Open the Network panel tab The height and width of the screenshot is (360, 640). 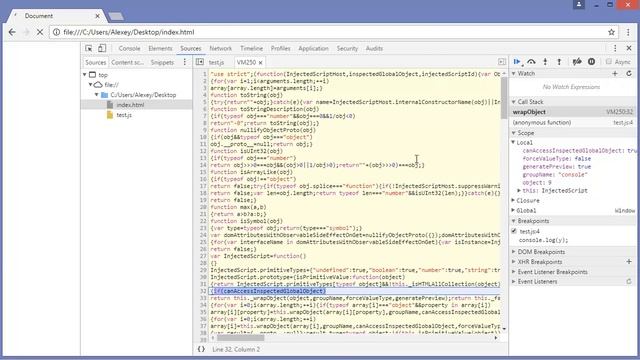(220, 48)
